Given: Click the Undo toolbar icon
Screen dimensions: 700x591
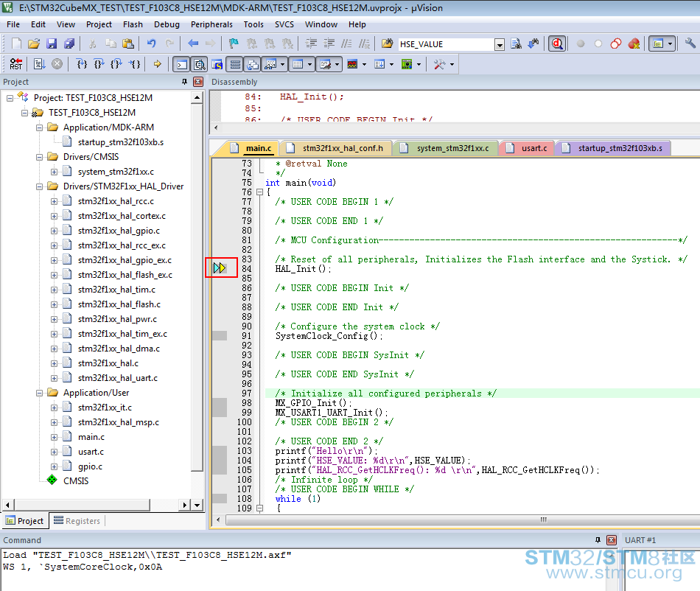Looking at the screenshot, I should pyautogui.click(x=151, y=43).
